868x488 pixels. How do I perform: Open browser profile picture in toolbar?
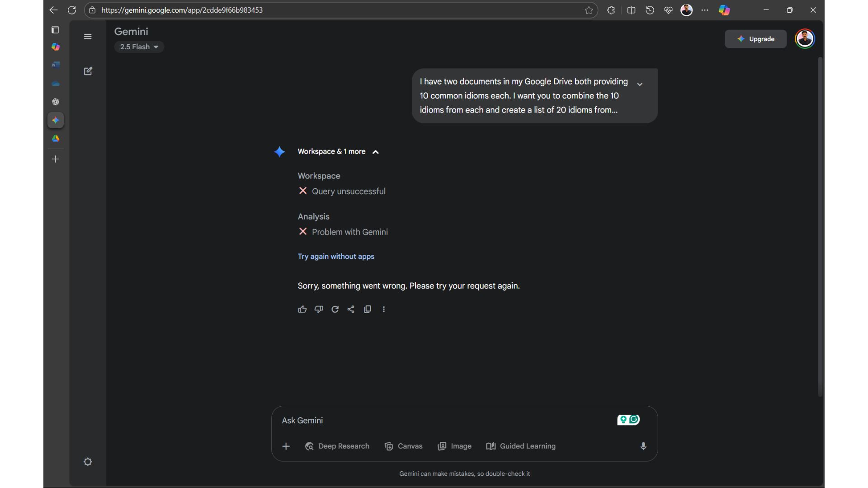coord(687,10)
